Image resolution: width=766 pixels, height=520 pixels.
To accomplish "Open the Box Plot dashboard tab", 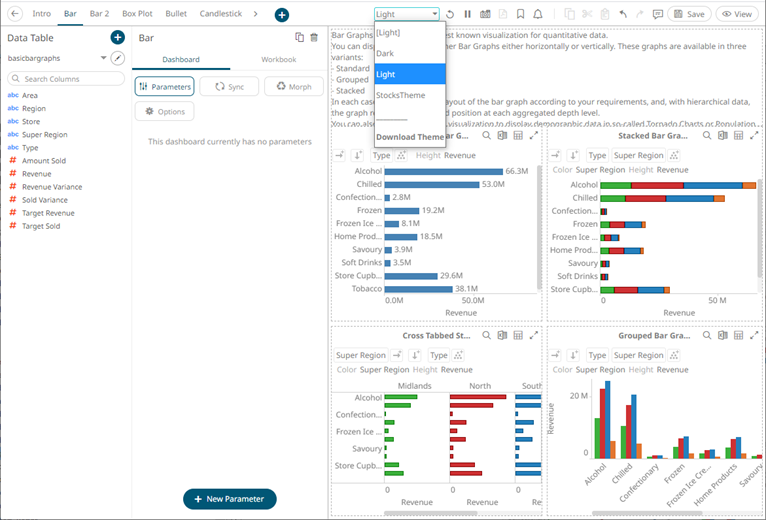I will [x=137, y=14].
